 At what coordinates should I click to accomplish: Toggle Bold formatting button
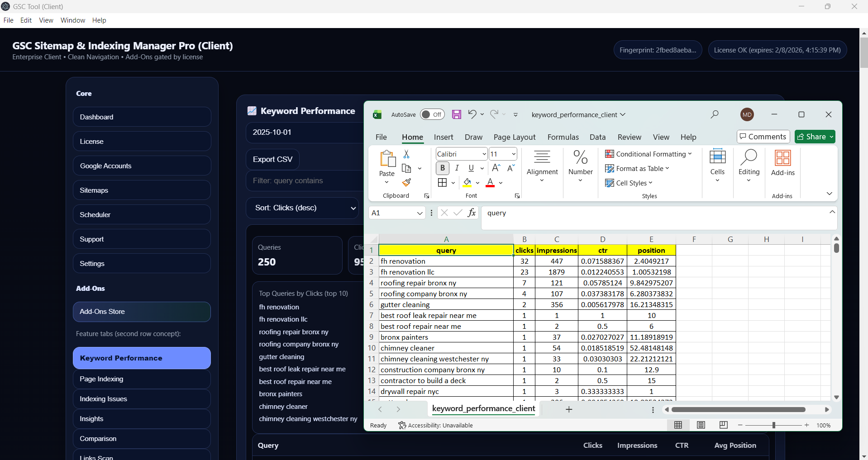click(x=442, y=168)
